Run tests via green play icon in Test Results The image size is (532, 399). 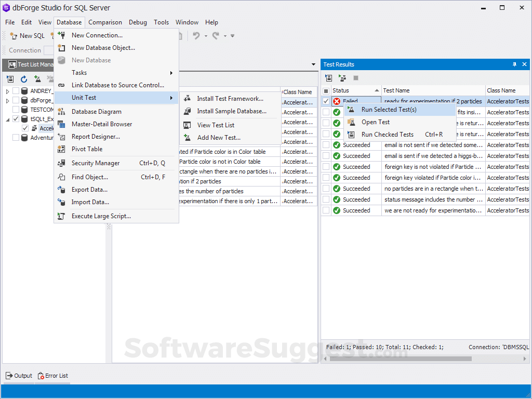342,77
